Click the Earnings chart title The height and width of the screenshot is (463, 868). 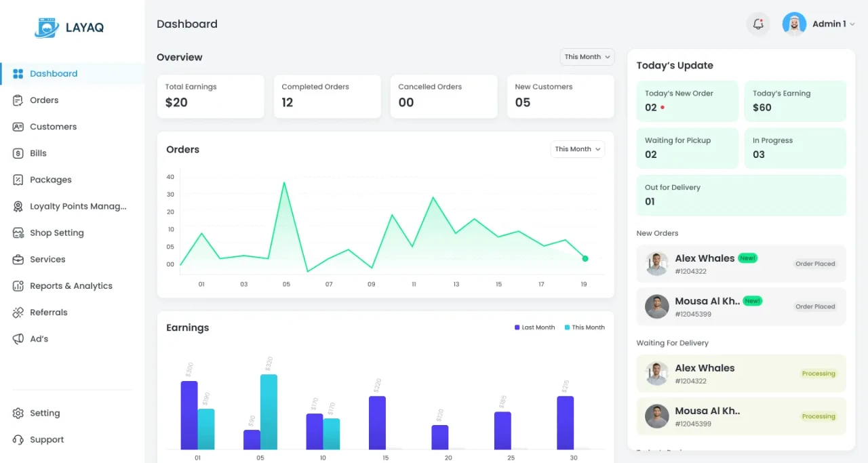tap(188, 327)
